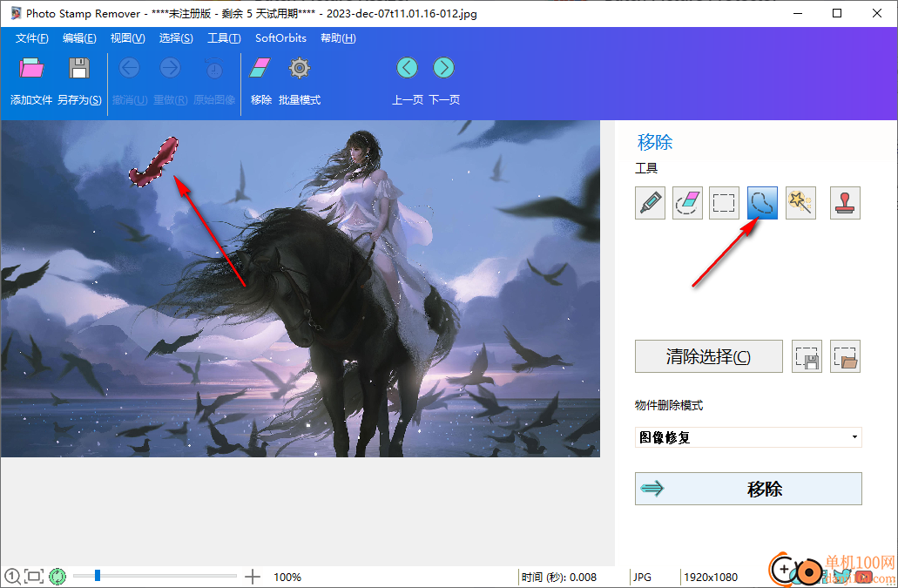The height and width of the screenshot is (588, 898).
Task: Open the Help (帮助) menu
Action: 338,38
